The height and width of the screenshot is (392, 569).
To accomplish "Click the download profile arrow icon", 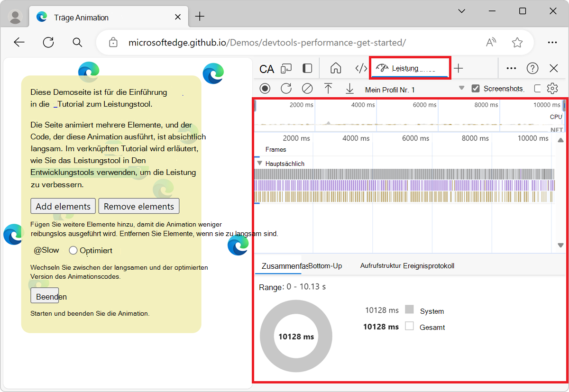I will [349, 89].
